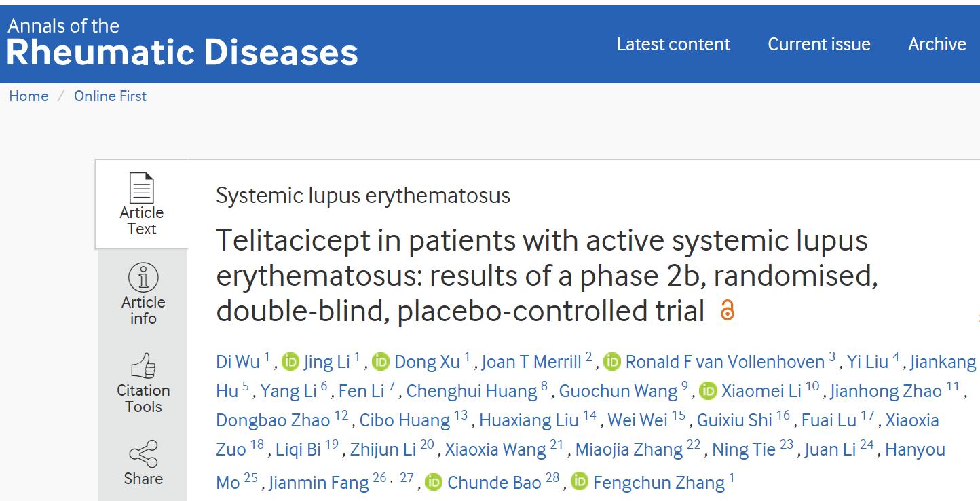
Task: Click ORCID icon beside Chunde Bao
Action: click(434, 482)
